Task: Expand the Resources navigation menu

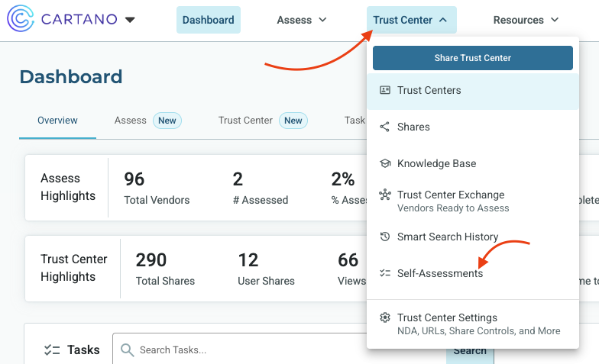Action: pos(526,20)
